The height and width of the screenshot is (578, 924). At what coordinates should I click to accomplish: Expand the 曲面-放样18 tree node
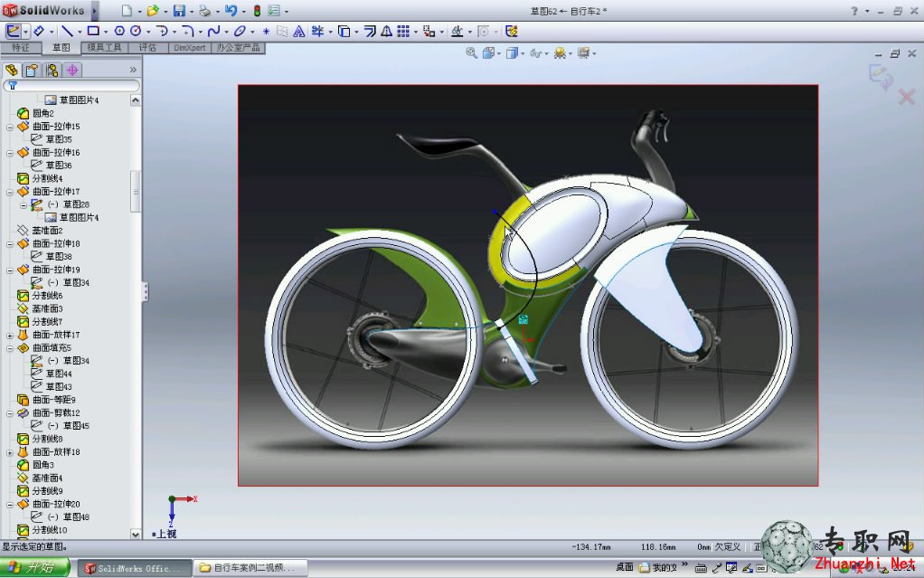[9, 452]
